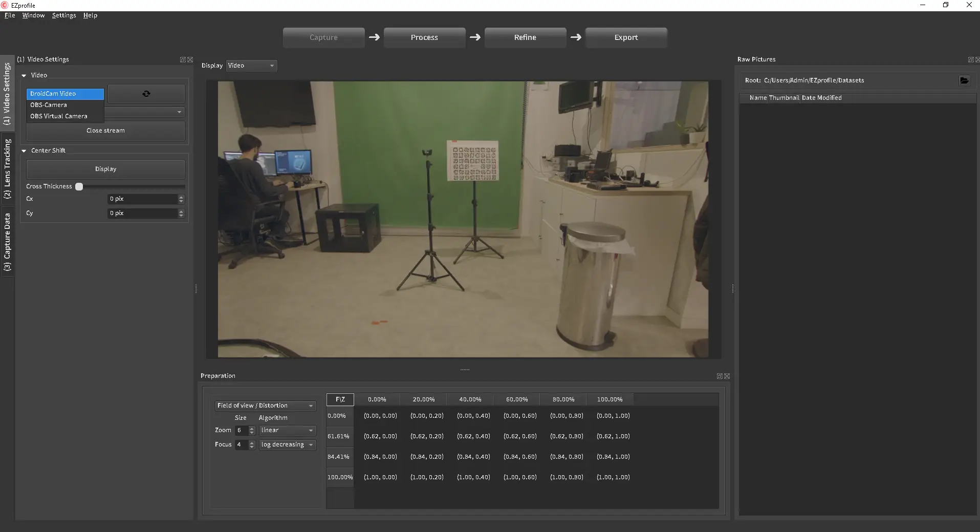This screenshot has height=532, width=980.
Task: Open the Field of view / Distortion dropdown
Action: click(x=265, y=406)
